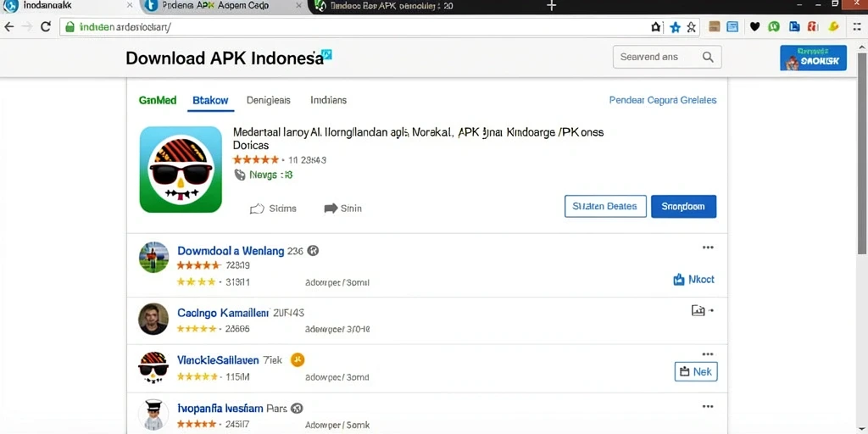Open three-dot menu for Downdoal a Wenlang
868x434 pixels.
(708, 248)
